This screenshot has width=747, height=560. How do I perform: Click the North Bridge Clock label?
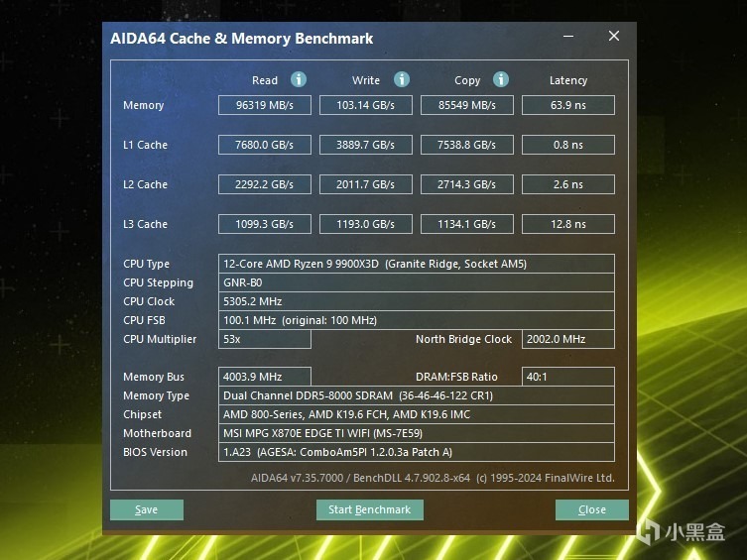(x=463, y=339)
